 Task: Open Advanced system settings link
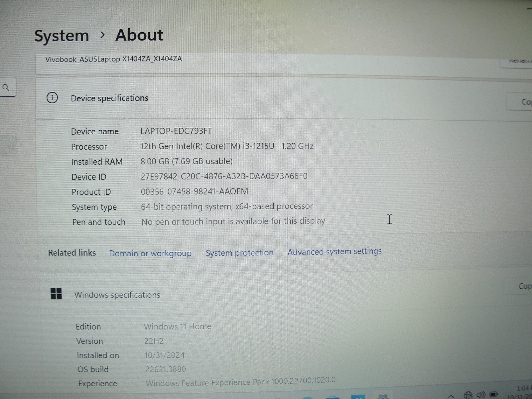tap(334, 252)
